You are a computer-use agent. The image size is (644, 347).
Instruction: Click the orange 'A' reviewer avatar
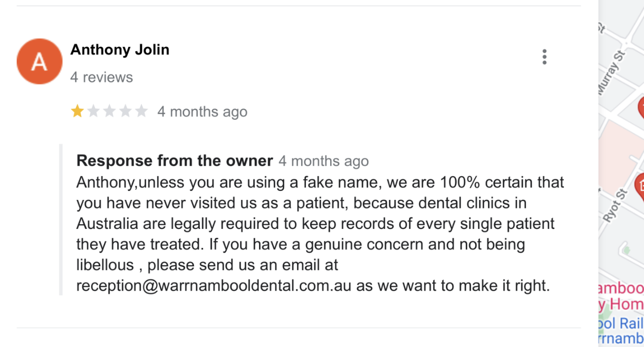click(x=40, y=61)
